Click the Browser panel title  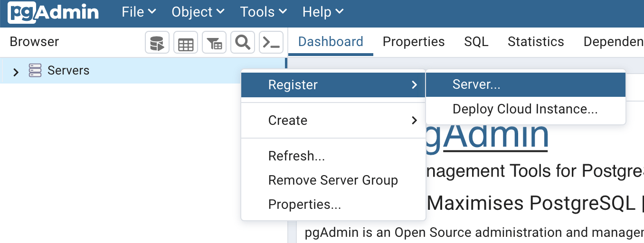point(34,42)
